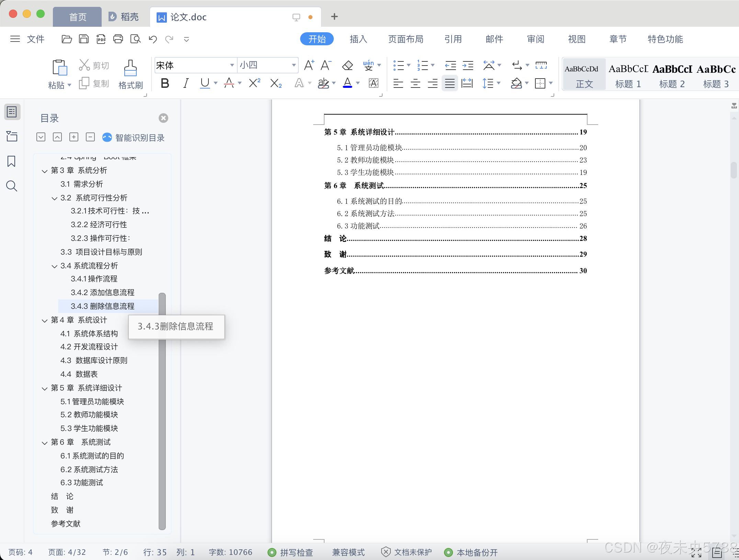This screenshot has height=560, width=739.
Task: Click the eraser clear-formatting icon
Action: coord(348,65)
